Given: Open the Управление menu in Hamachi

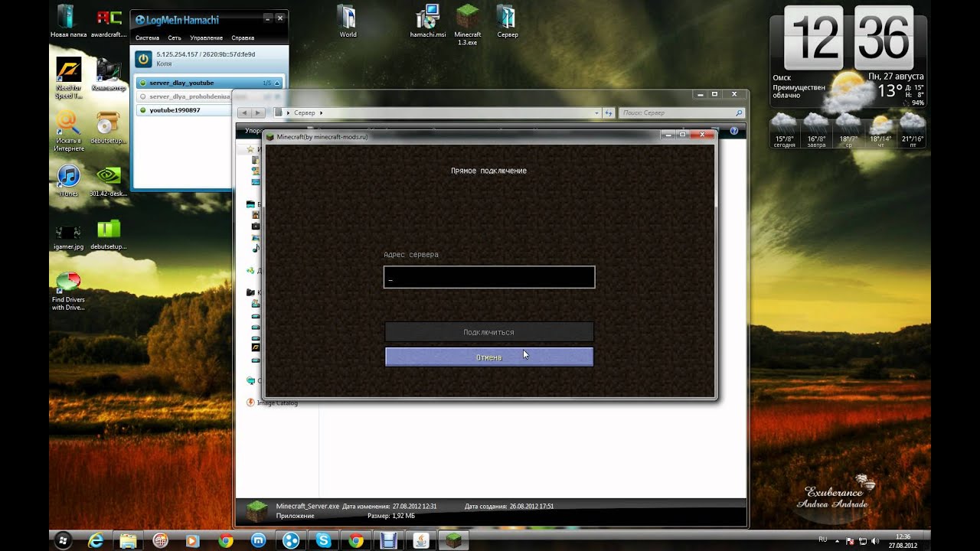Looking at the screenshot, I should (206, 37).
